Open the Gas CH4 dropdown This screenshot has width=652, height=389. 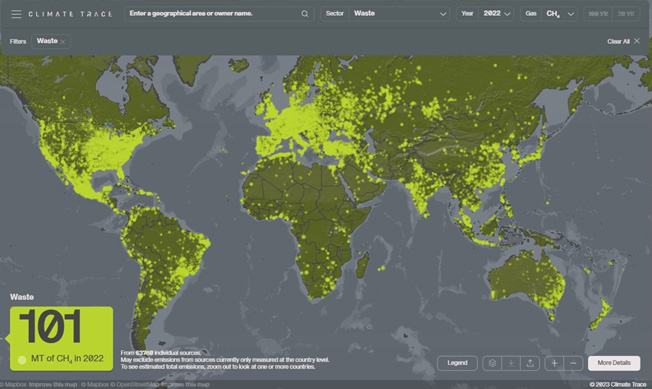tap(549, 14)
